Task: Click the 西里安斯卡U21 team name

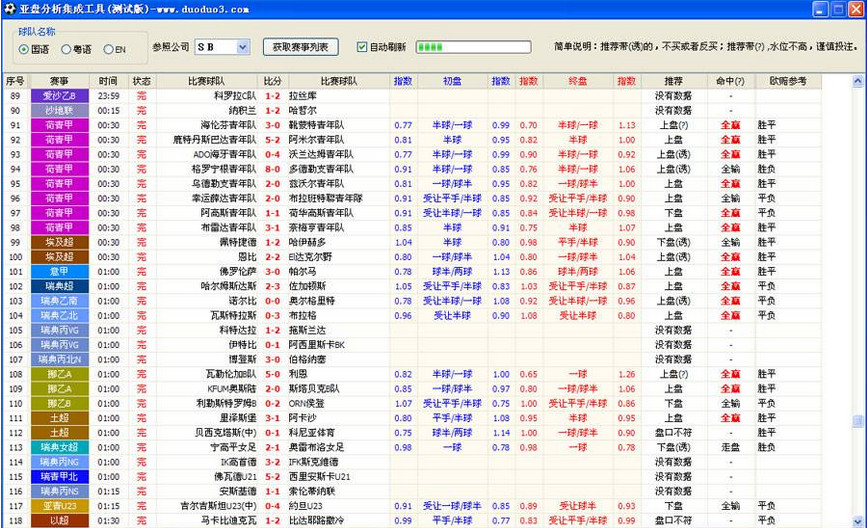Action: click(x=320, y=477)
